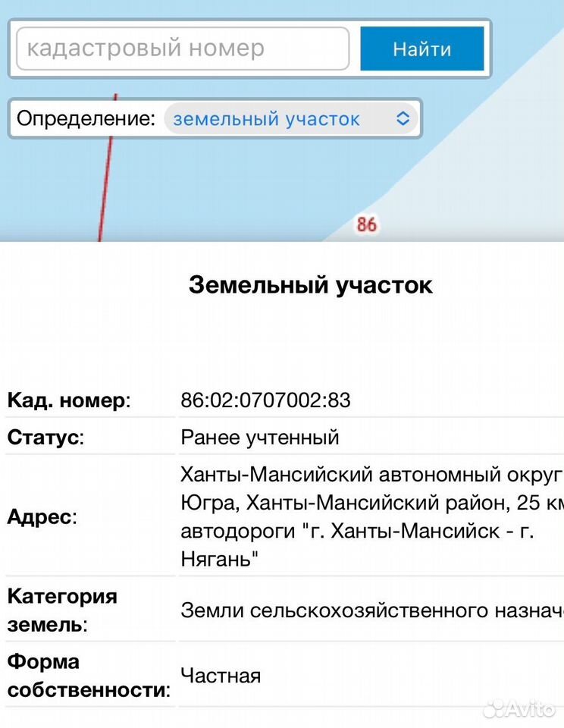
Task: Click the 'Частная' ownership value
Action: click(221, 676)
